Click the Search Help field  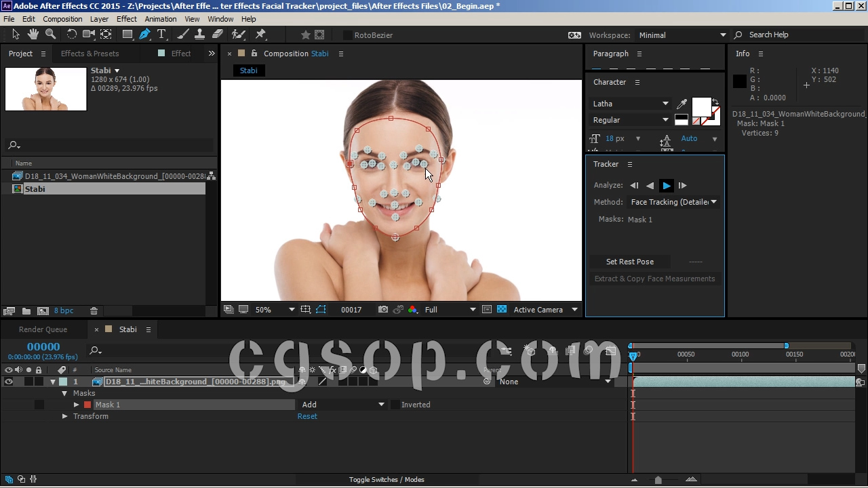(x=797, y=35)
